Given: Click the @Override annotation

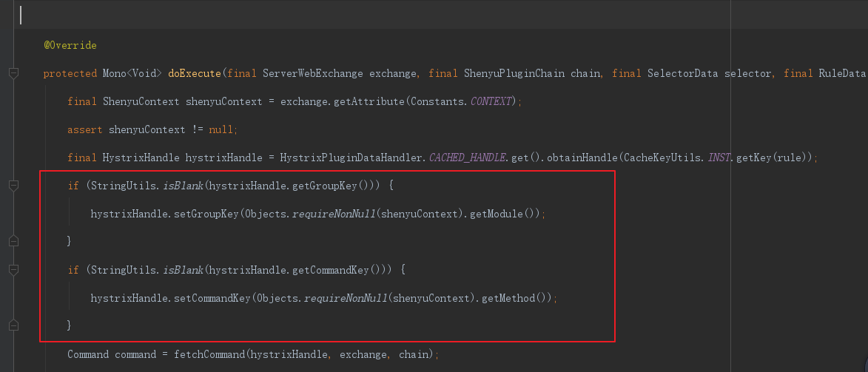Looking at the screenshot, I should (70, 45).
